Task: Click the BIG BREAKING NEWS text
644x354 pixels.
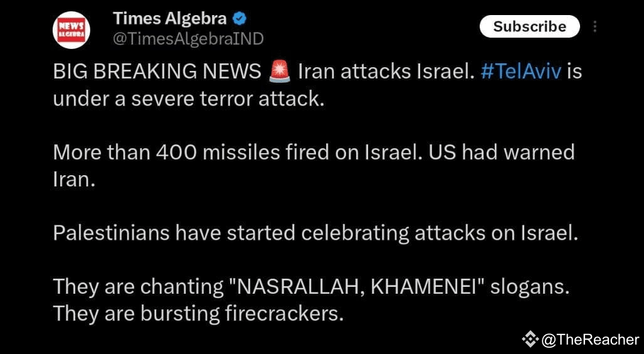Action: pyautogui.click(x=157, y=72)
